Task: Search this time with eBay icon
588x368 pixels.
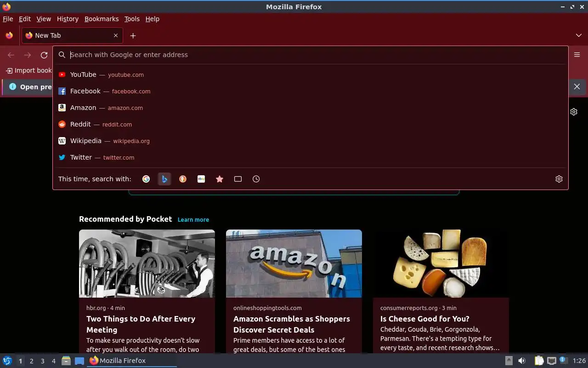Action: click(201, 179)
